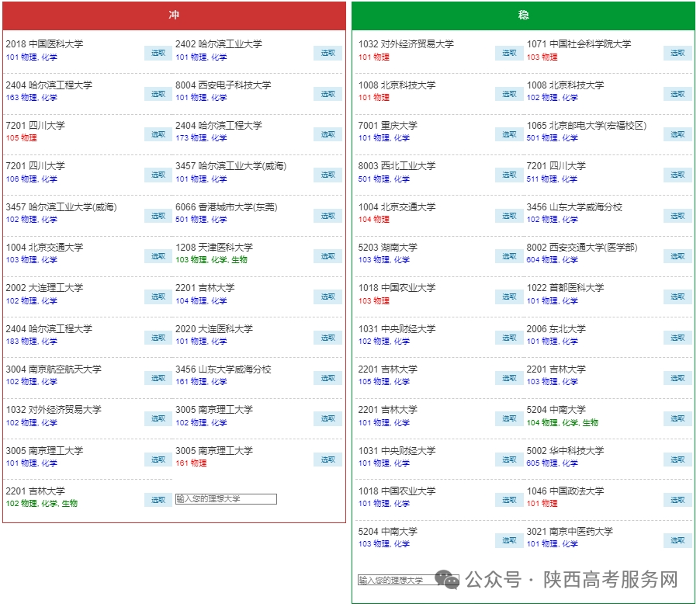Click 选取 for 3004 南京航空航天大学
The image size is (700, 607).
pos(158,378)
